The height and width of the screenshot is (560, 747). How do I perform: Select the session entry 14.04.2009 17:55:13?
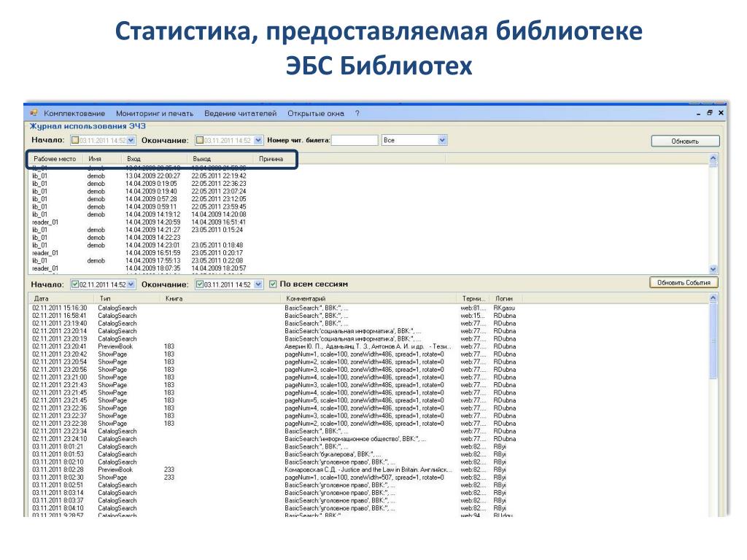tap(152, 260)
